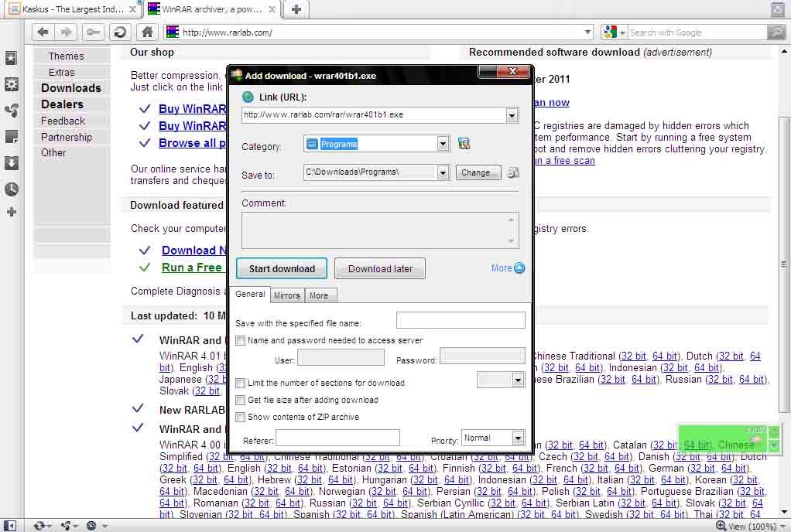Click the category manager icon beside Programs
Image resolution: width=791 pixels, height=532 pixels.
464,144
